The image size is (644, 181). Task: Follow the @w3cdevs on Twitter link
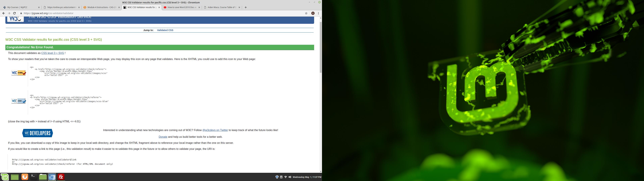(215, 130)
